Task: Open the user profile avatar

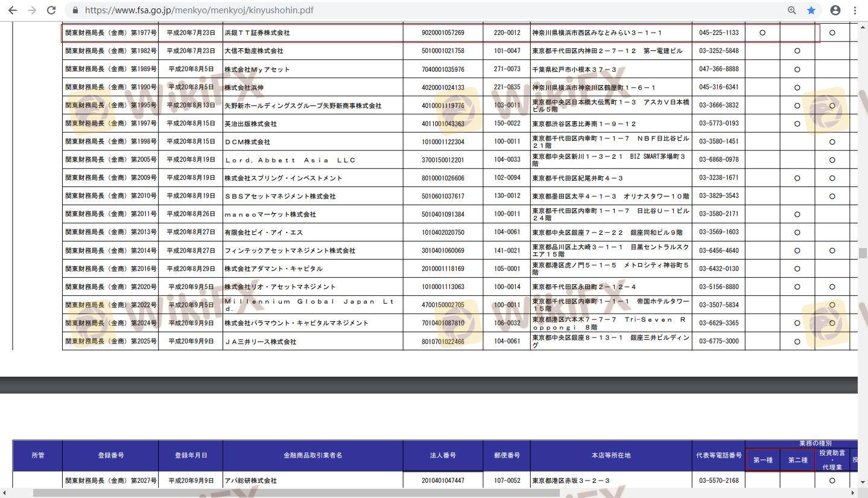Action: (835, 10)
